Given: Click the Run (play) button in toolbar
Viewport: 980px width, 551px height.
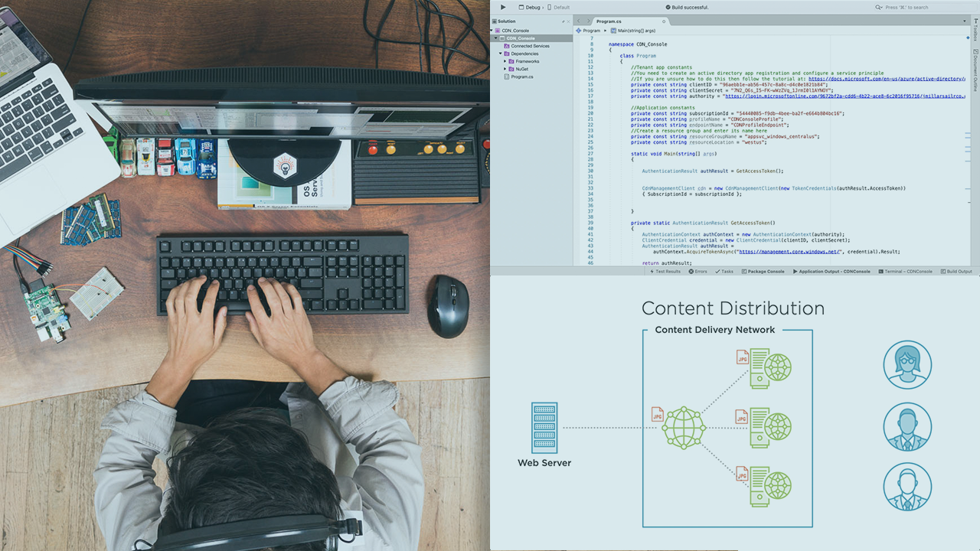Looking at the screenshot, I should [503, 7].
